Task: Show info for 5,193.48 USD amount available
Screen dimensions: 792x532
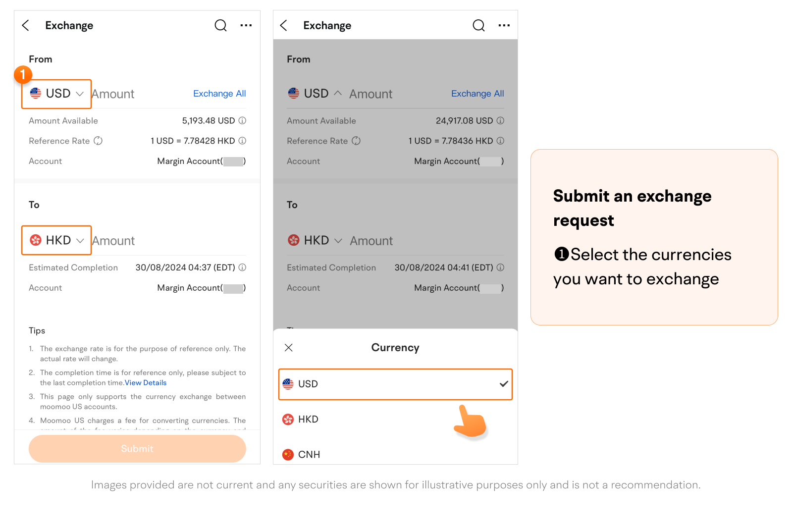Action: point(242,120)
